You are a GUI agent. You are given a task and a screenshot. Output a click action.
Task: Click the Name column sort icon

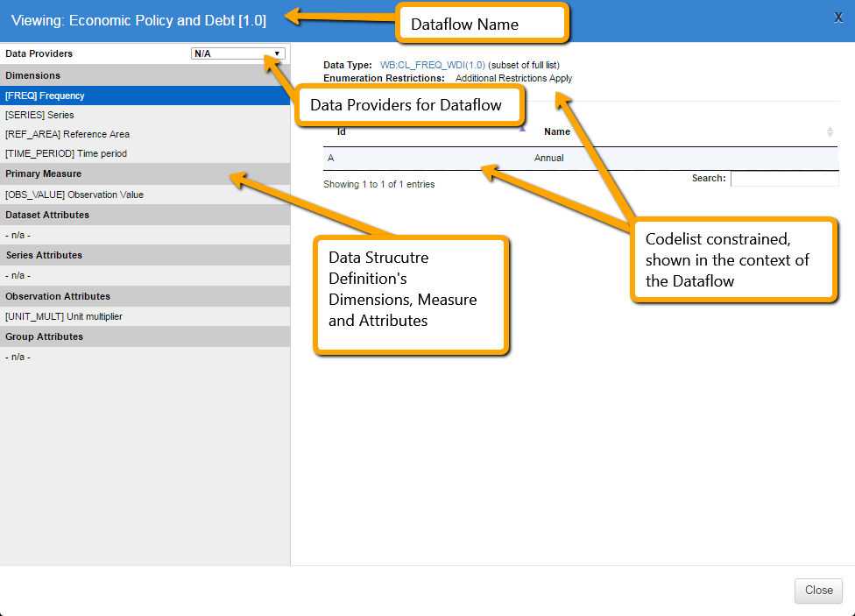pos(830,131)
